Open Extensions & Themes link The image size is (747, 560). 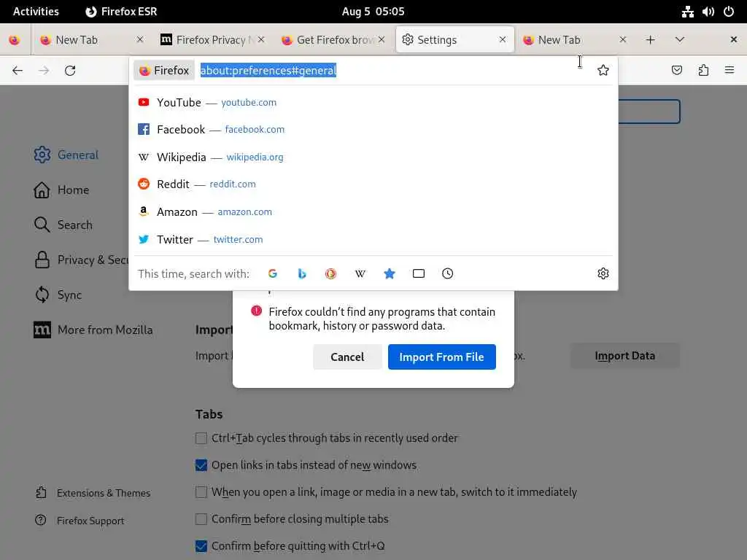(x=93, y=493)
